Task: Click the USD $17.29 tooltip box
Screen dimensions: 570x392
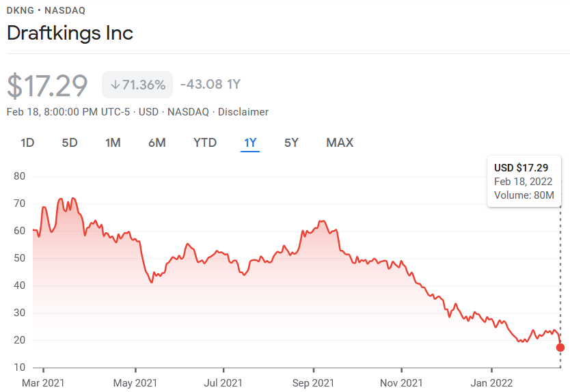Action: pos(524,182)
